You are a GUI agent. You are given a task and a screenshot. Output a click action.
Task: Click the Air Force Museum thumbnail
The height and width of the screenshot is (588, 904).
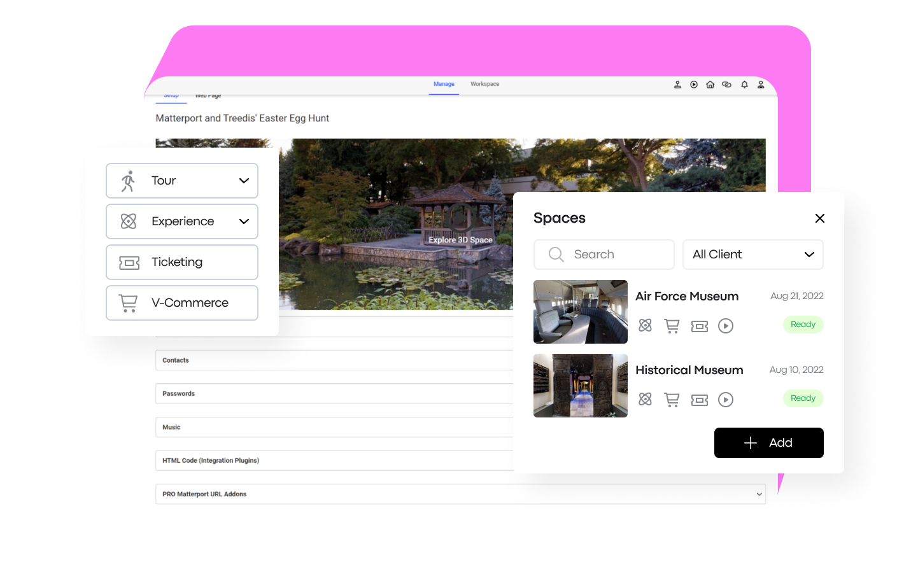click(580, 311)
